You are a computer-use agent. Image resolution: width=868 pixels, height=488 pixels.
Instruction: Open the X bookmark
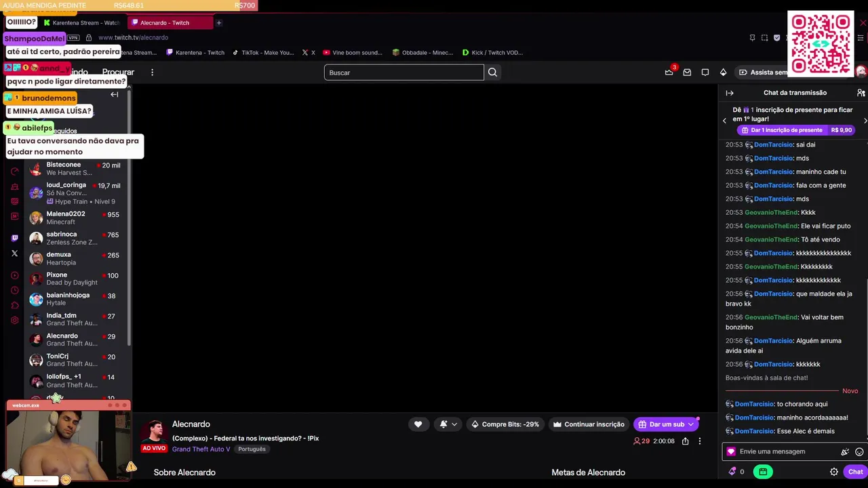pos(309,53)
